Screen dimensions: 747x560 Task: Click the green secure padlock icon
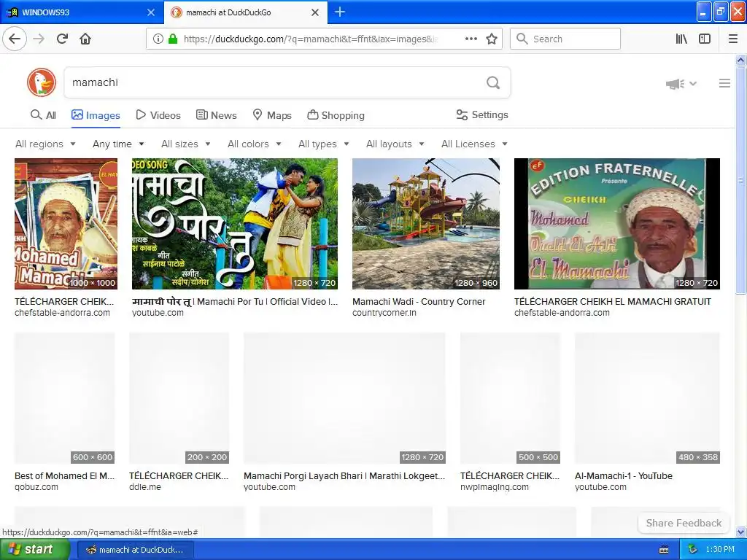point(173,39)
